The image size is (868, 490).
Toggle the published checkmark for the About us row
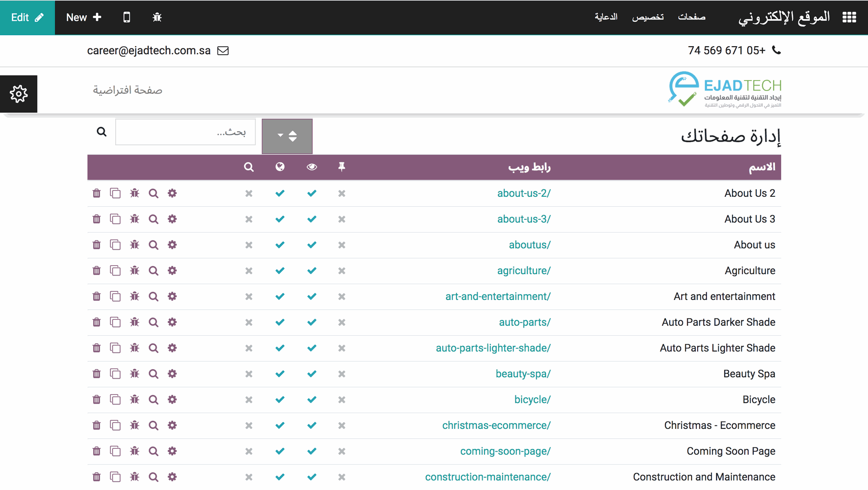(280, 245)
